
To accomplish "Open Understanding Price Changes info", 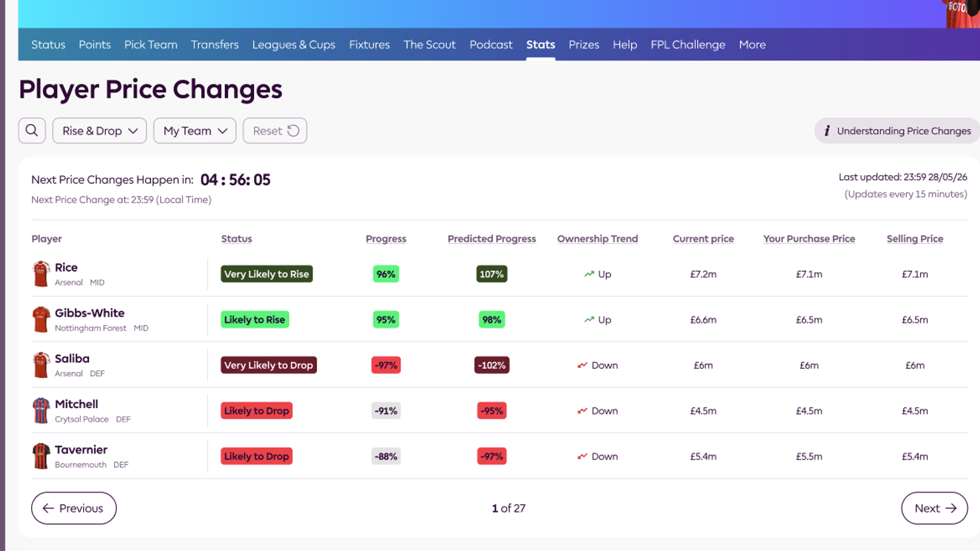I will (897, 131).
